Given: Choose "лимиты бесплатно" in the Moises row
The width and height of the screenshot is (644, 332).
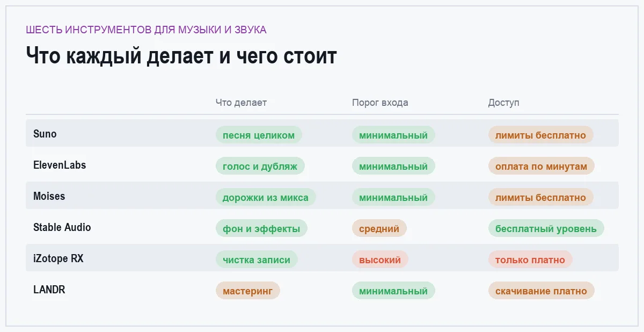Looking at the screenshot, I should pos(541,197).
